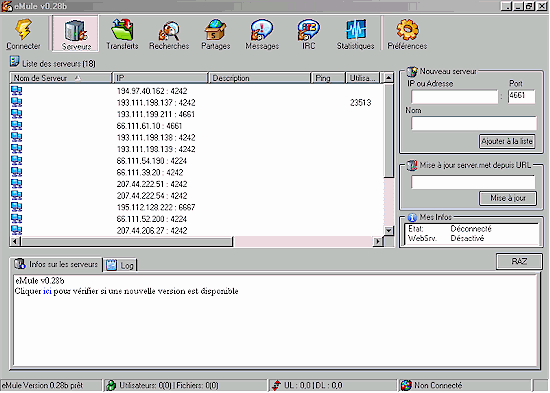Image resolution: width=550 pixels, height=393 pixels.
Task: Sort by the Description column header
Action: 260,78
